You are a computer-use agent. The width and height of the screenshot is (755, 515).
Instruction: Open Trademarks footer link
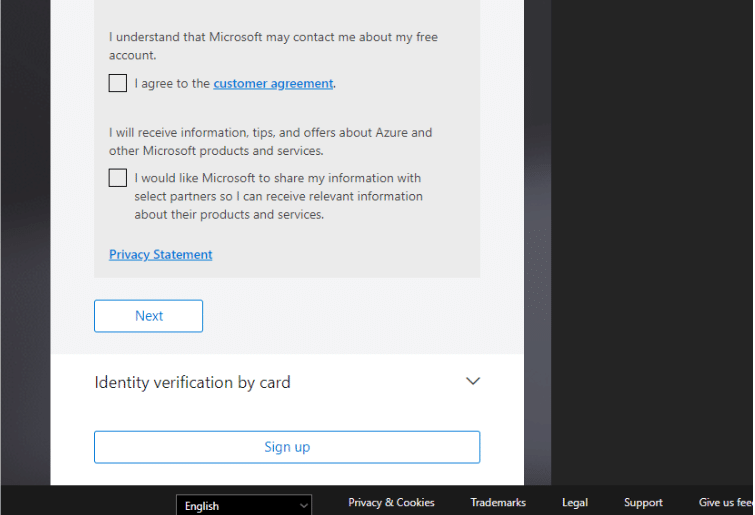(x=498, y=502)
